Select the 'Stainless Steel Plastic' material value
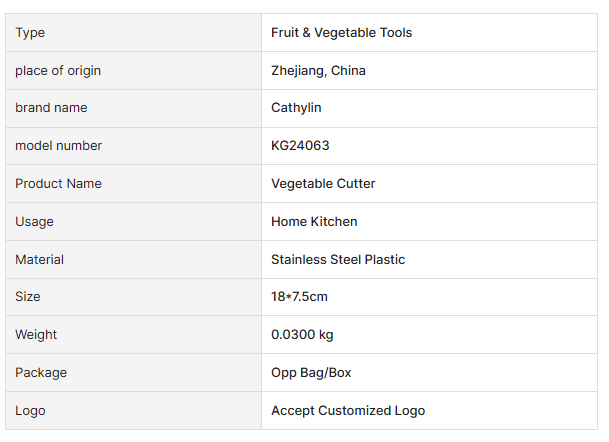 (338, 260)
